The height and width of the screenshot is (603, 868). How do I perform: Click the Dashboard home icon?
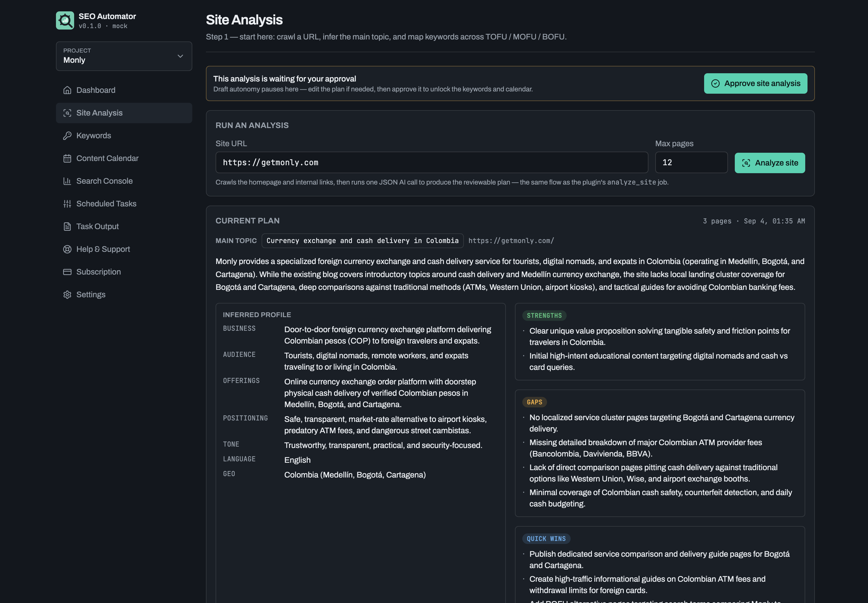point(67,90)
